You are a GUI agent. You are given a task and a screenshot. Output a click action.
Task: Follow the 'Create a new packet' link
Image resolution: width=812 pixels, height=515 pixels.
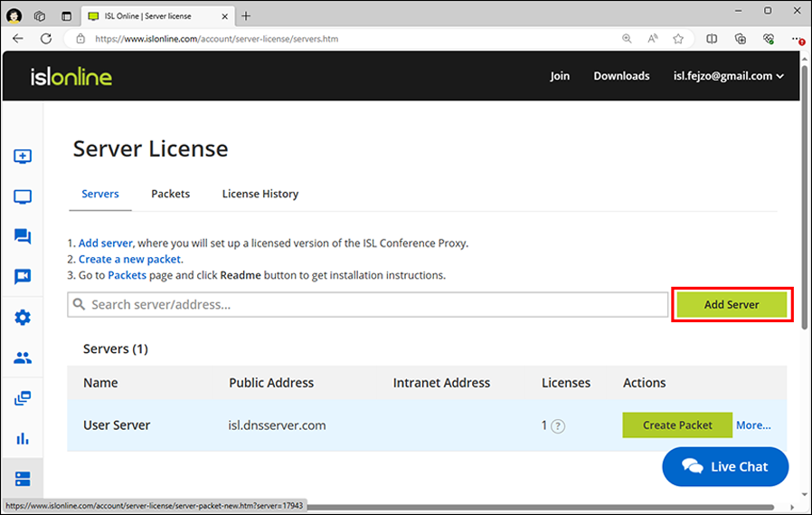pyautogui.click(x=129, y=259)
